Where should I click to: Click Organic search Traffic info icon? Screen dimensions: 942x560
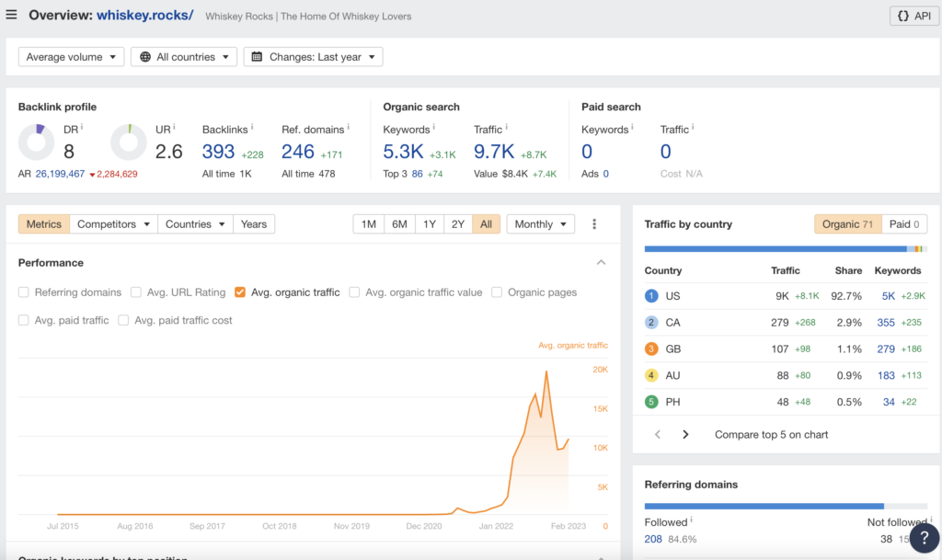[x=507, y=127]
